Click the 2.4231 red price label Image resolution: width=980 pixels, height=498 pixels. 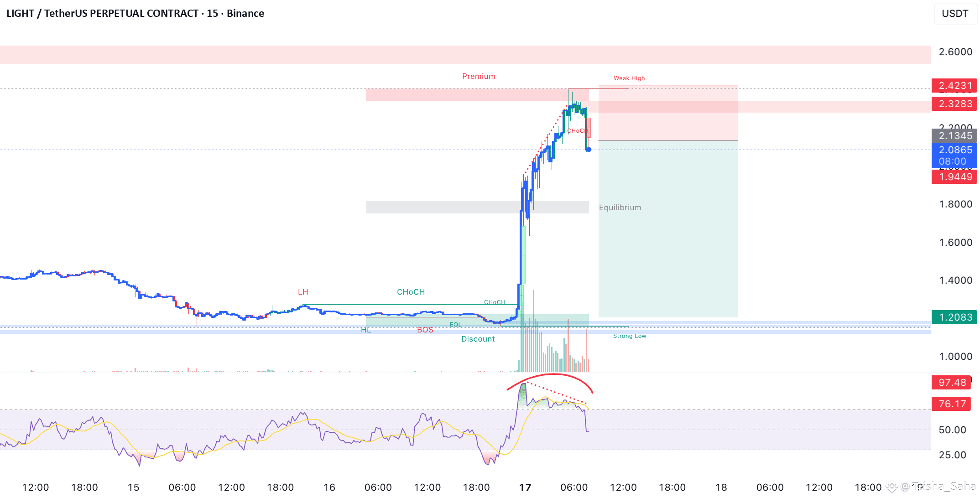click(x=954, y=86)
